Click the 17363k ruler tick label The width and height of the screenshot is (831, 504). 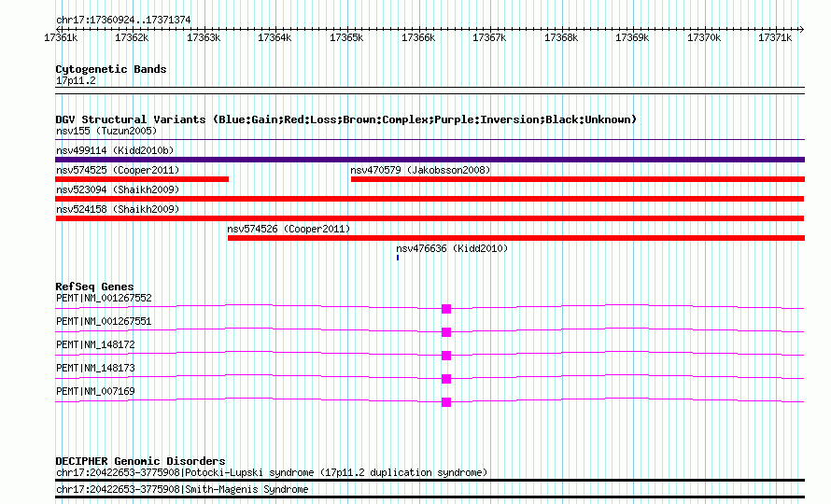(x=204, y=37)
